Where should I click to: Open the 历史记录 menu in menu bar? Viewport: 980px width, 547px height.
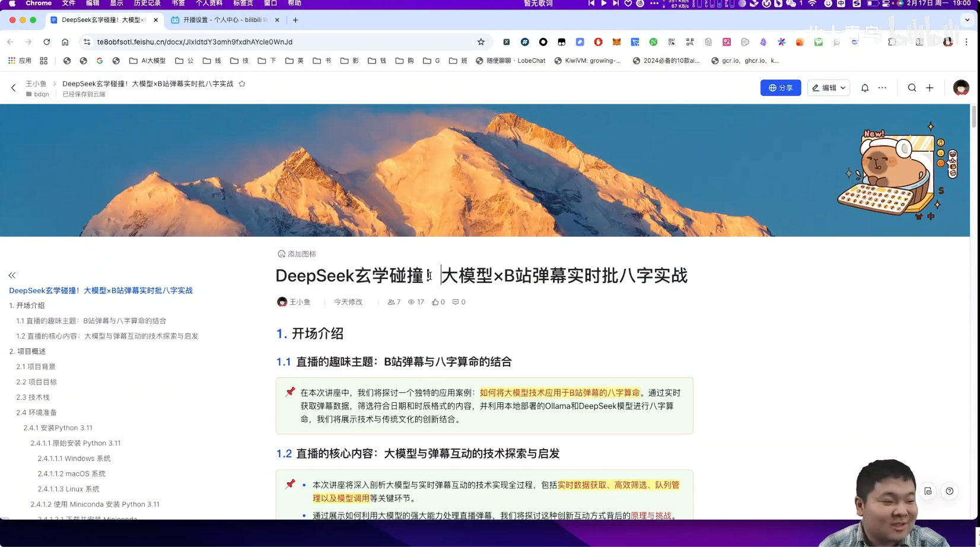pos(147,4)
